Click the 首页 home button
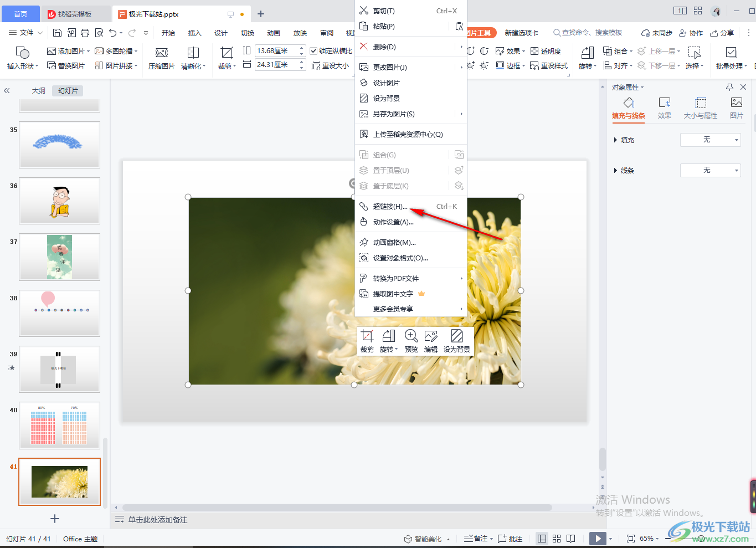Viewport: 756px width, 548px height. pyautogui.click(x=20, y=14)
